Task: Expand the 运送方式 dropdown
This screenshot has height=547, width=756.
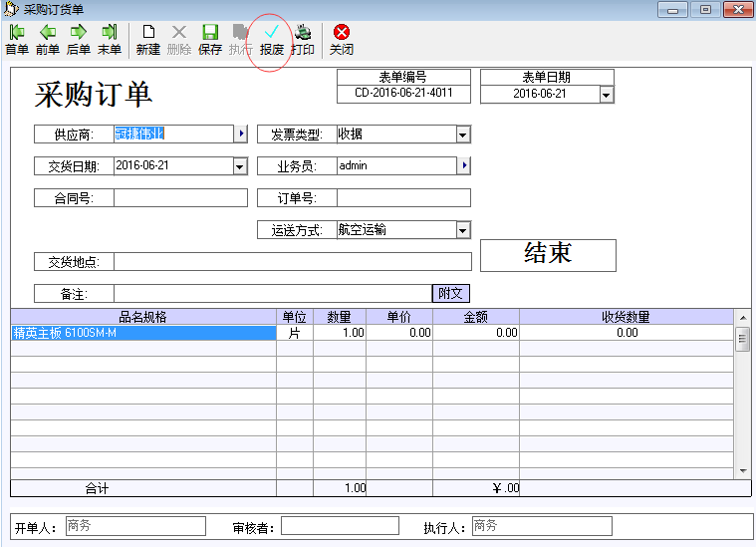Action: coord(463,230)
